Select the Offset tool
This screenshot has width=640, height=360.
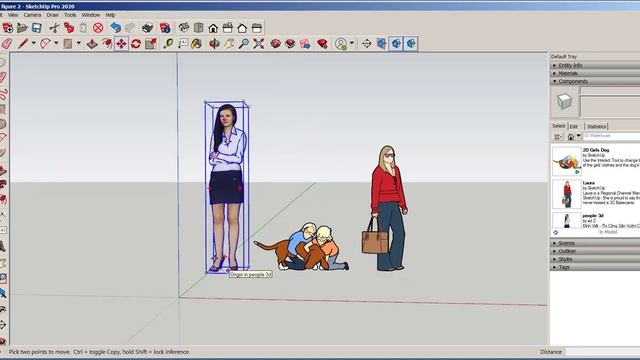point(107,44)
